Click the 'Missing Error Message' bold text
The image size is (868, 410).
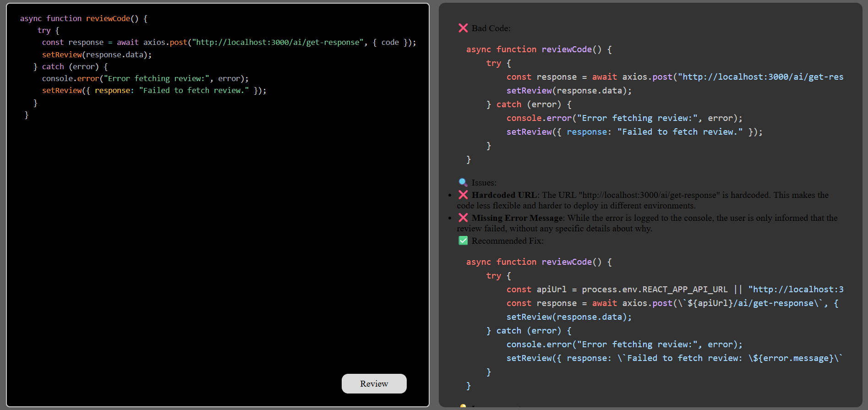518,218
